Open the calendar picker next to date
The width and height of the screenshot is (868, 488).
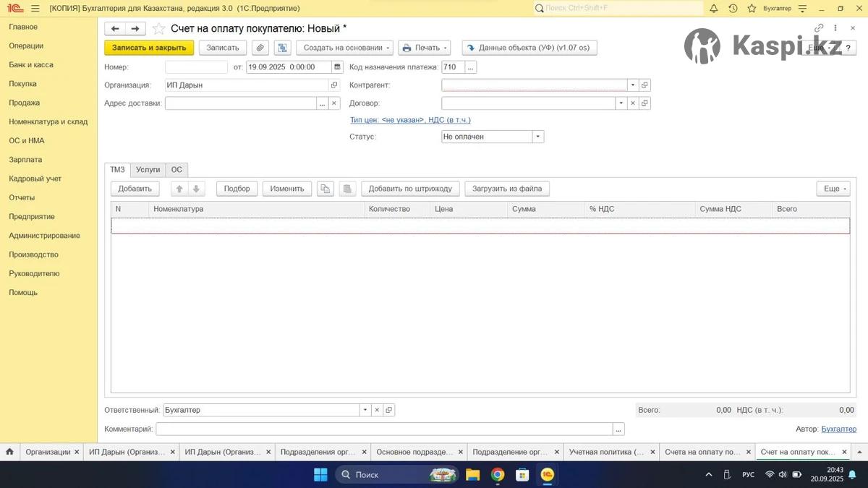pyautogui.click(x=337, y=67)
